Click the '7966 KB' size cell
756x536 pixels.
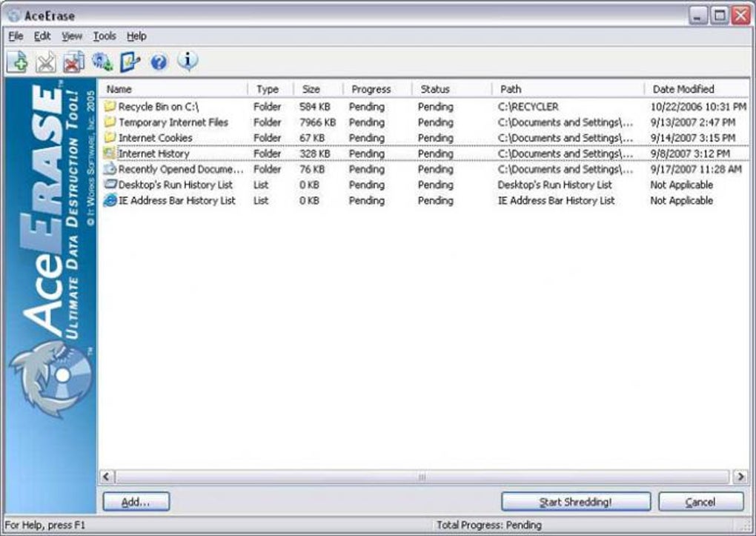[317, 122]
